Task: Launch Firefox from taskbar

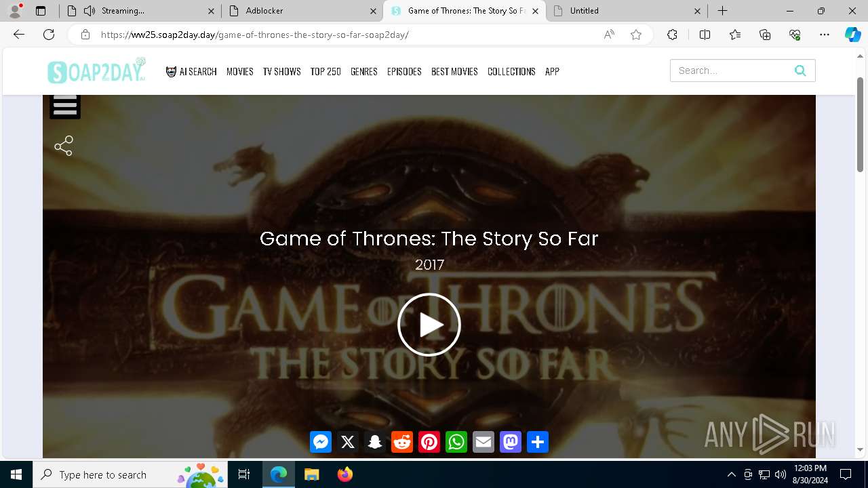Action: pos(345,474)
